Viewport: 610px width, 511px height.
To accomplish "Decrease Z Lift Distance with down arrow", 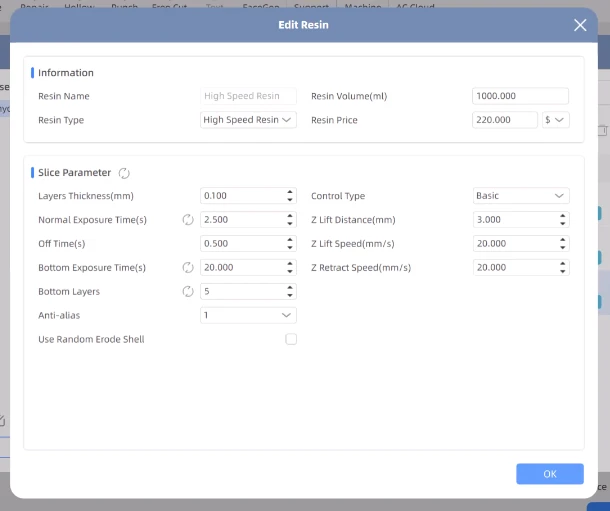I will [x=563, y=224].
